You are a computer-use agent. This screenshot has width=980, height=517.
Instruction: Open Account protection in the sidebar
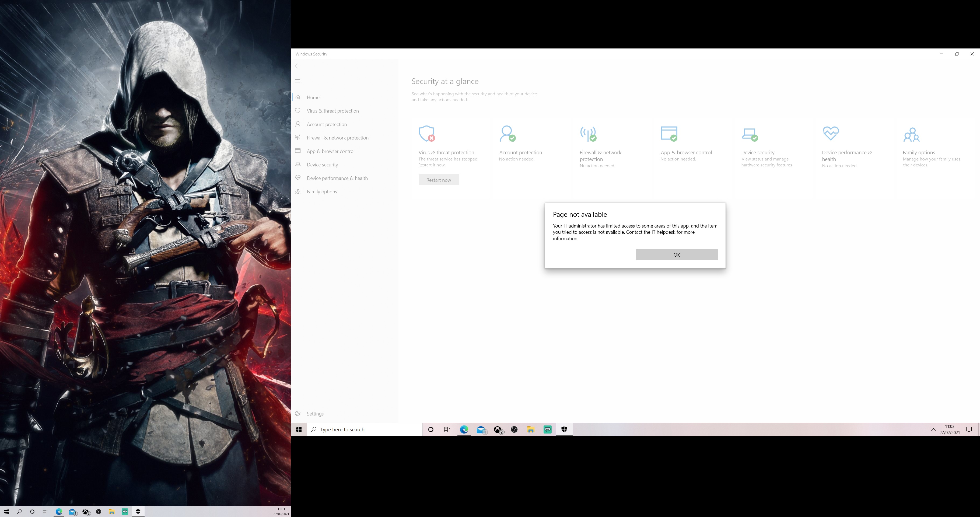tap(345, 124)
